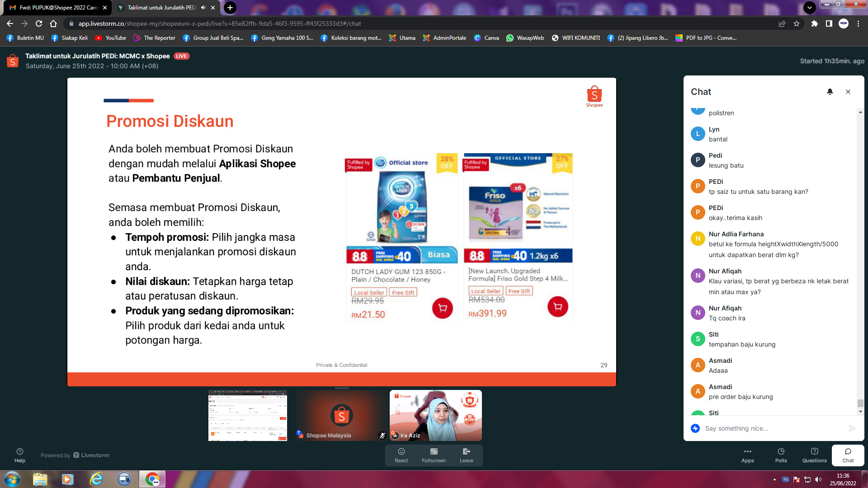Click the Shopee logo next to event title

click(13, 61)
